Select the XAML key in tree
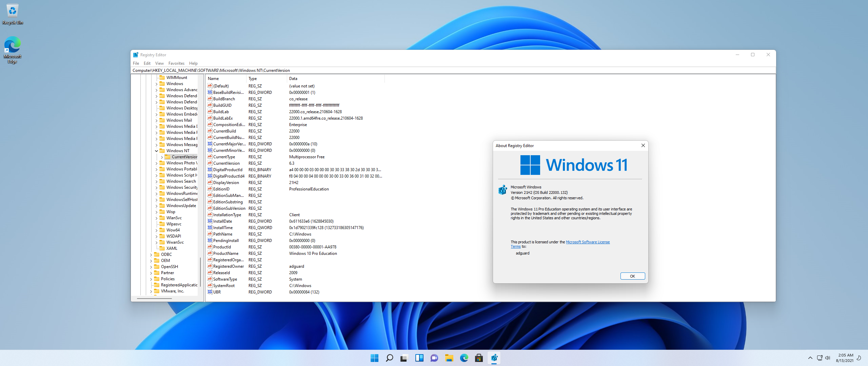868x366 pixels. pyautogui.click(x=172, y=248)
